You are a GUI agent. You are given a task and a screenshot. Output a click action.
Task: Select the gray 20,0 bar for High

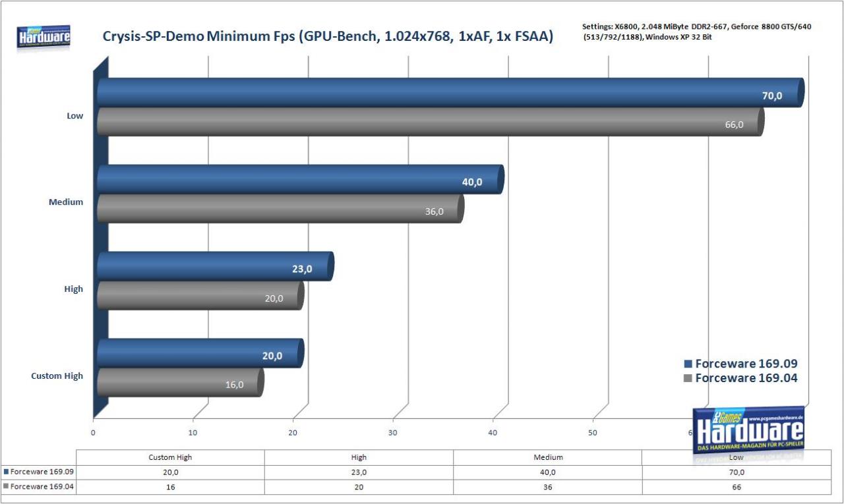(x=200, y=295)
